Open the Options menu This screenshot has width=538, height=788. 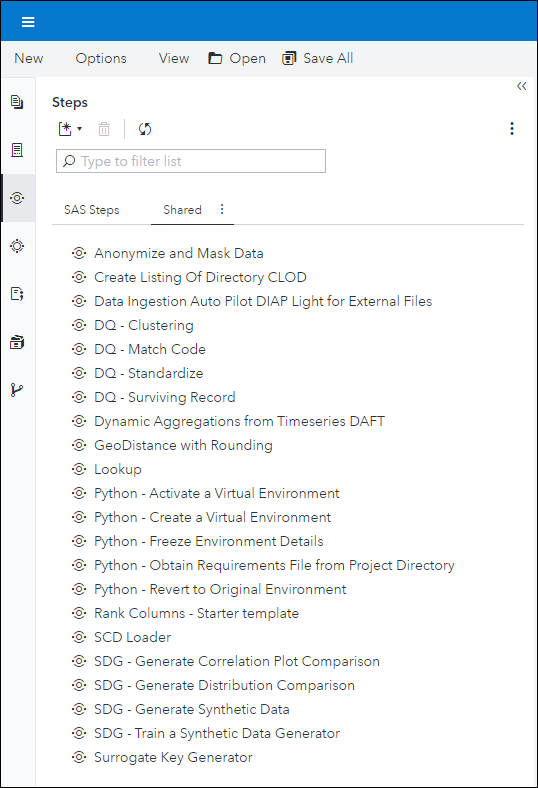click(x=101, y=58)
